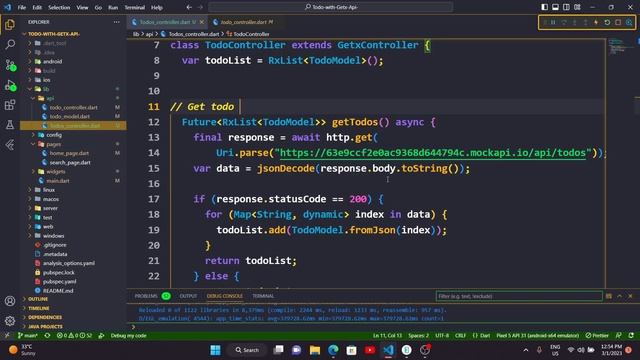Trigger Flutter Hot Reload lightning icon

(596, 22)
